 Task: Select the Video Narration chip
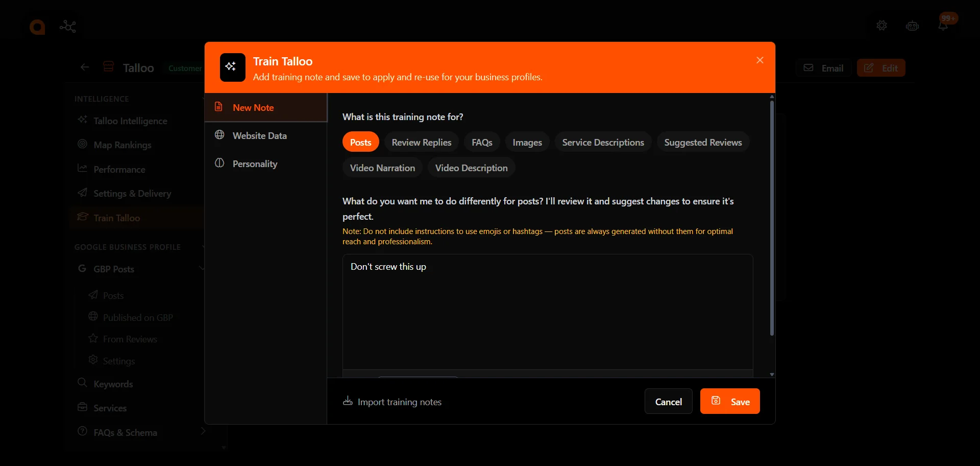click(x=382, y=168)
